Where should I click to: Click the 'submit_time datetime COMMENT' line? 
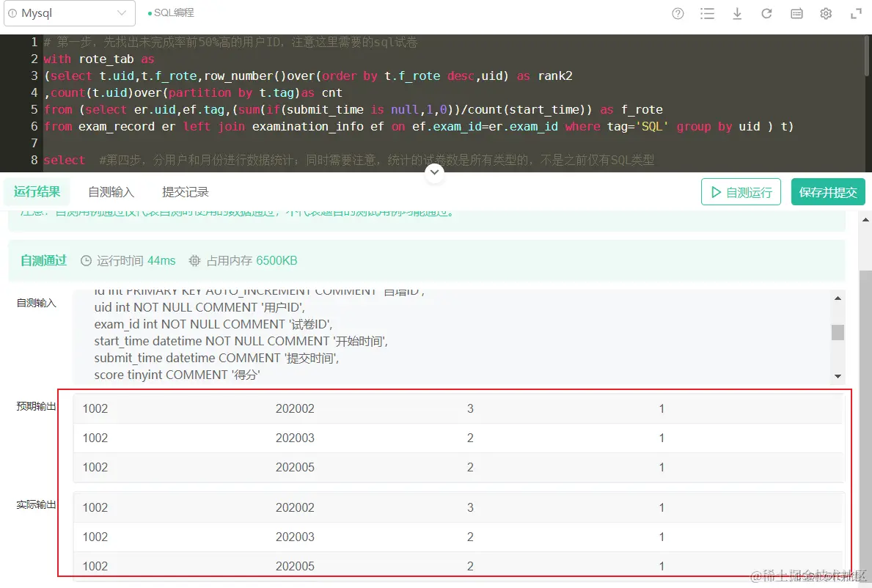(x=216, y=358)
